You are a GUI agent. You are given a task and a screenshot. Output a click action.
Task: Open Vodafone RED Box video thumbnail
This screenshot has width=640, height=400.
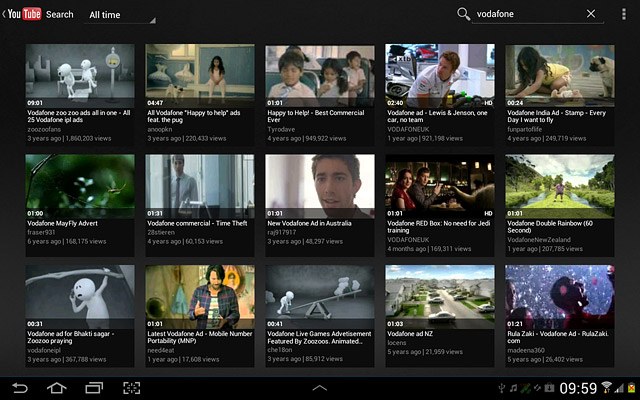tap(440, 186)
